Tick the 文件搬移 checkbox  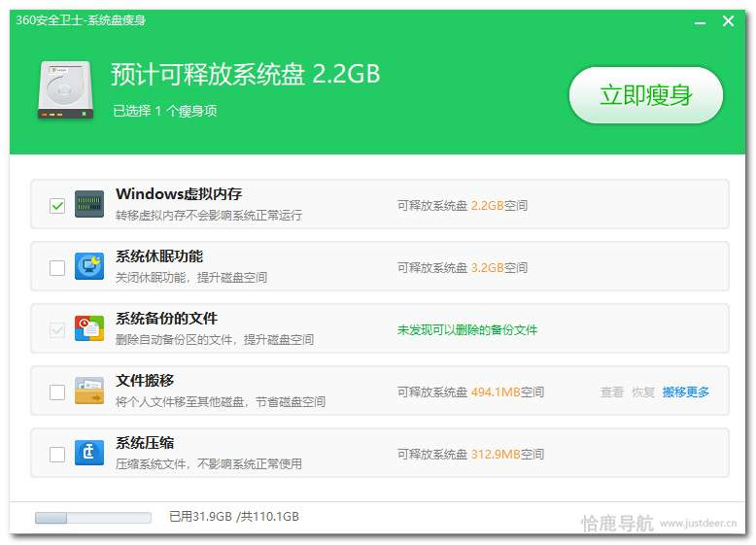tap(57, 392)
